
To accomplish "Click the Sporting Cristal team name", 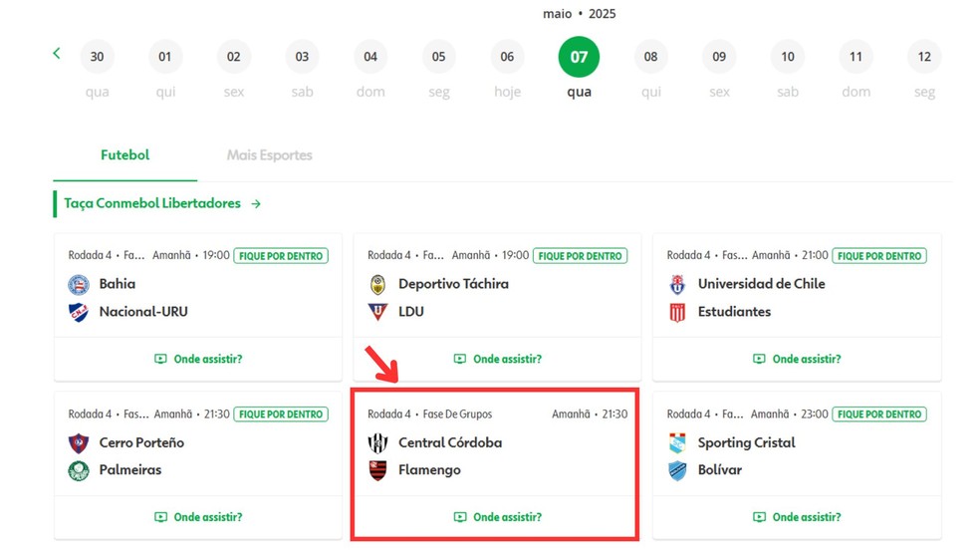I will point(746,442).
